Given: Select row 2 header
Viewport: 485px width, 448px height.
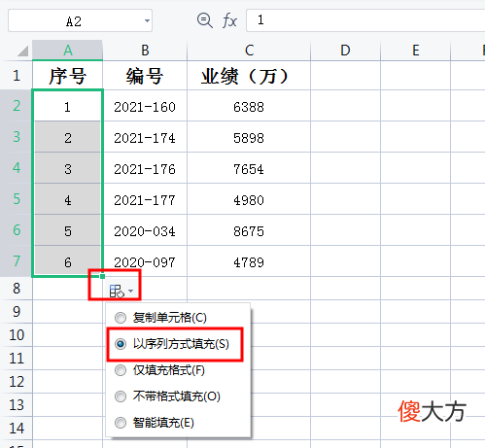Looking at the screenshot, I should (17, 106).
